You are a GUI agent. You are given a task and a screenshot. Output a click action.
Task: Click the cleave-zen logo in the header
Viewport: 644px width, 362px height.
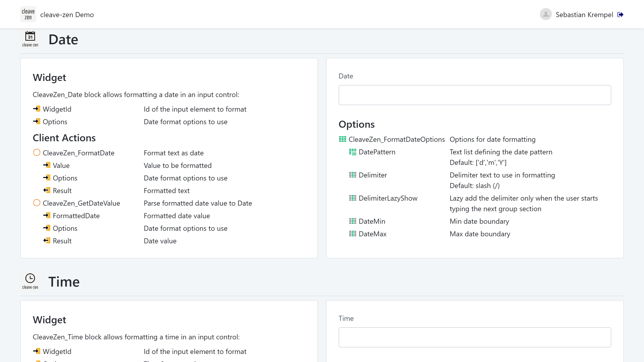click(28, 14)
